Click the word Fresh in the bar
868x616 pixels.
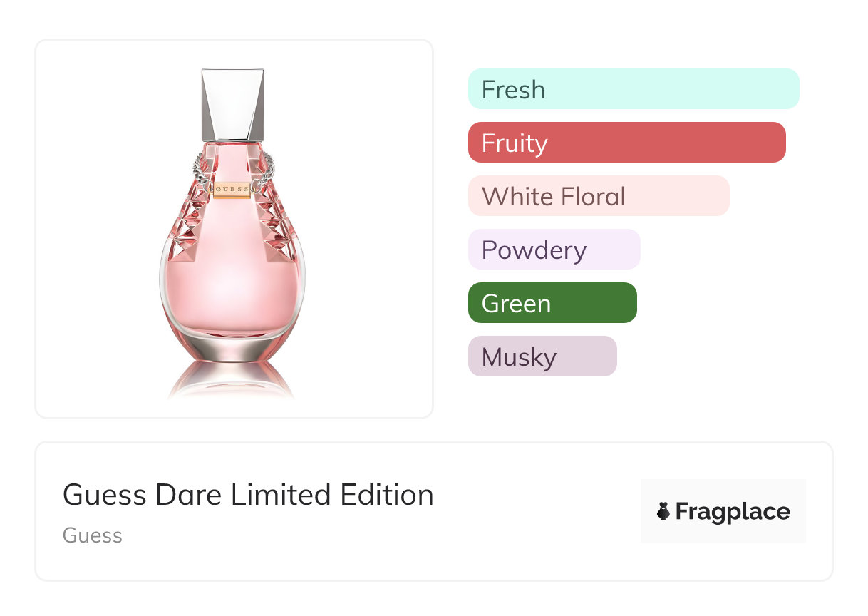click(513, 90)
